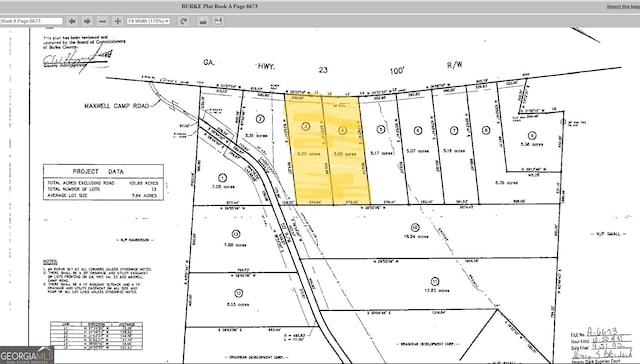Click the circled lot number 12
The height and width of the screenshot is (364, 640).
tap(239, 293)
